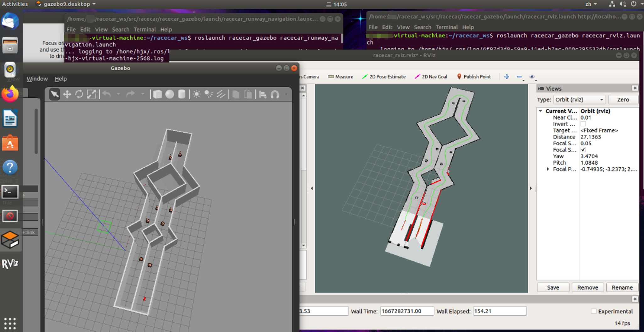This screenshot has width=644, height=332.
Task: Open the Show Applications grid
Action: (10, 323)
